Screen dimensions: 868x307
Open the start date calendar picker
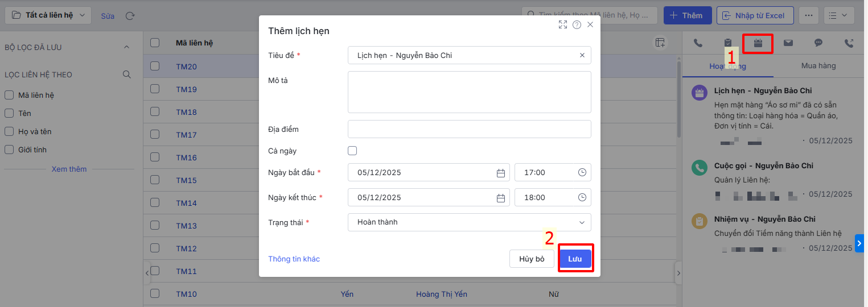click(x=501, y=173)
